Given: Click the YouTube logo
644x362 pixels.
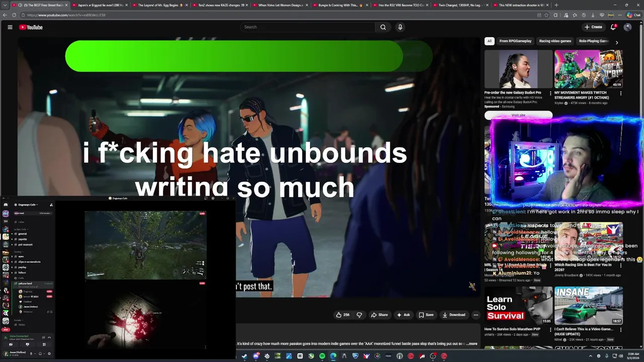Looking at the screenshot, I should coord(31,27).
